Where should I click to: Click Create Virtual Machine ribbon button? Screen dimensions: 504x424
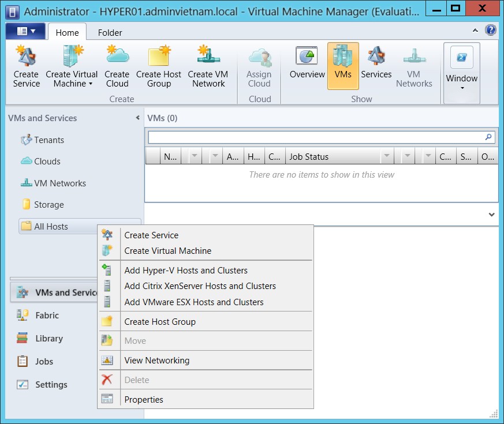click(72, 66)
